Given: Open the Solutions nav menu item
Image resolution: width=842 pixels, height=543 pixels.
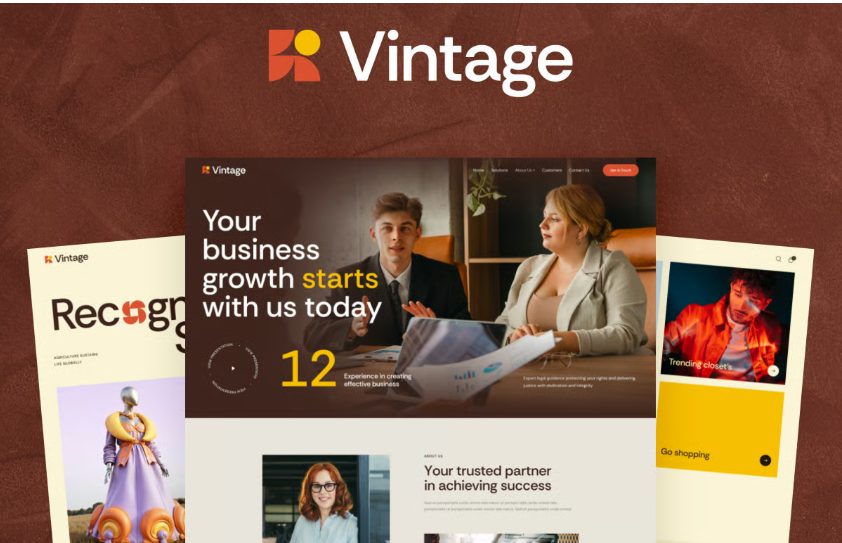Looking at the screenshot, I should (499, 170).
